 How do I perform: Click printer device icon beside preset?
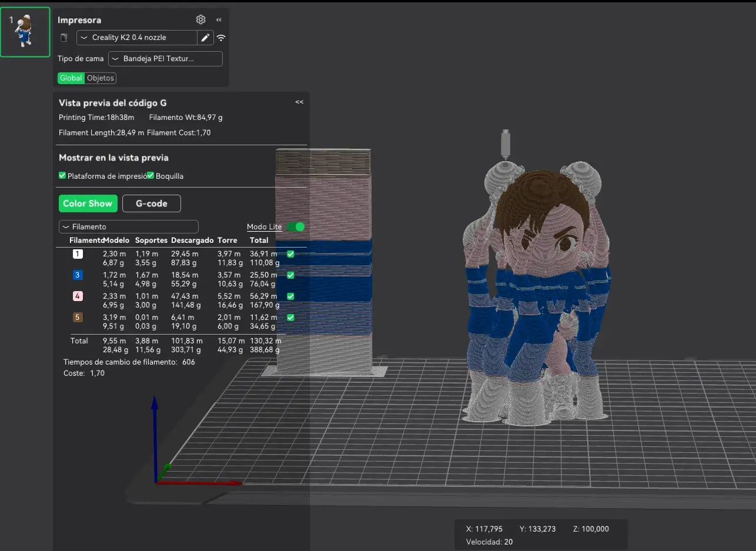click(x=64, y=38)
